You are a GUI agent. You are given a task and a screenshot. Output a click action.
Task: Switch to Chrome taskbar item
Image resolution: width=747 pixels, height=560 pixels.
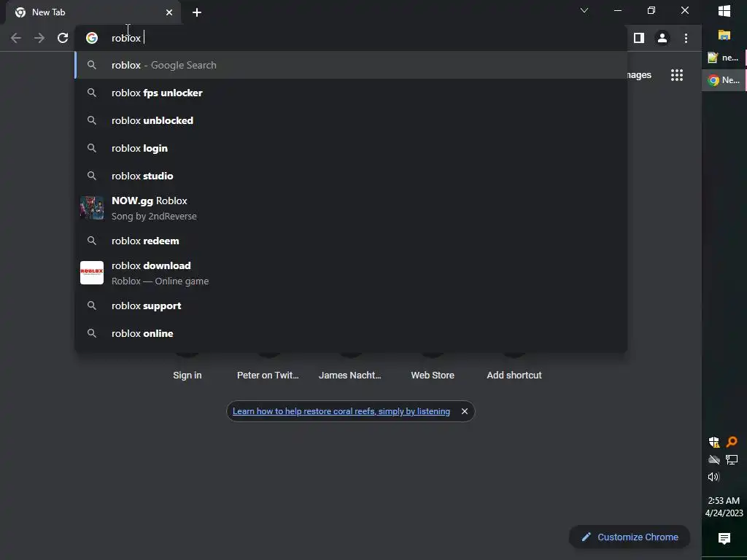724,80
